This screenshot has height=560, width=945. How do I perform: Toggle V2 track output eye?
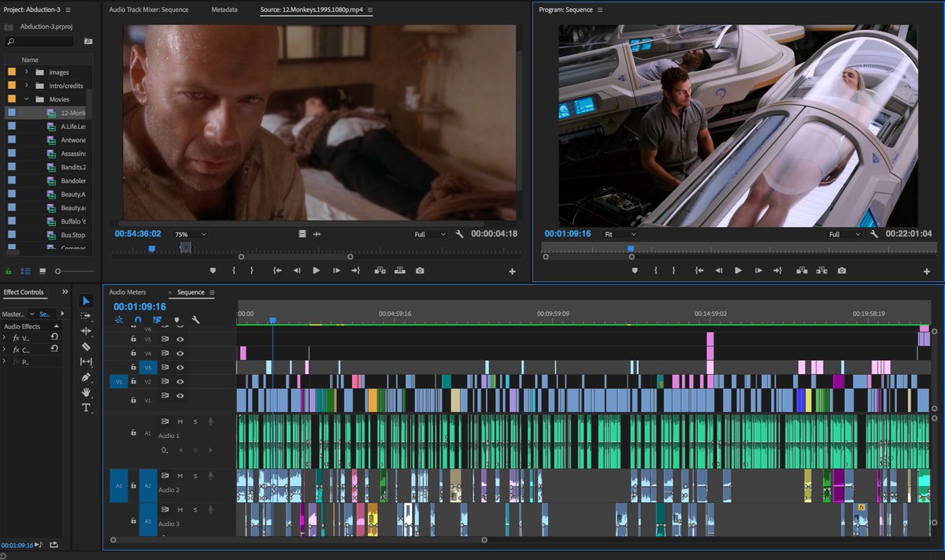pyautogui.click(x=180, y=381)
